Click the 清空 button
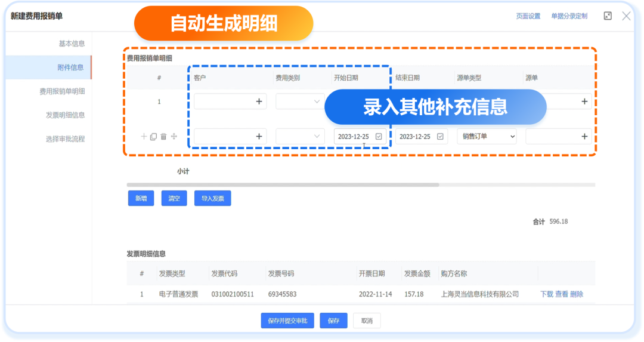This screenshot has width=644, height=342. (174, 198)
